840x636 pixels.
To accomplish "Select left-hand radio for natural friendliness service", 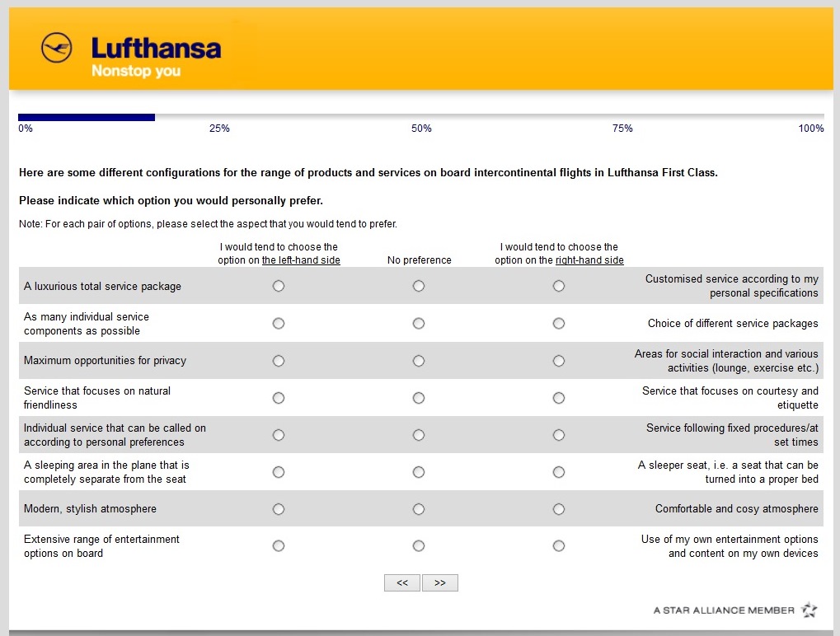I will [x=279, y=398].
